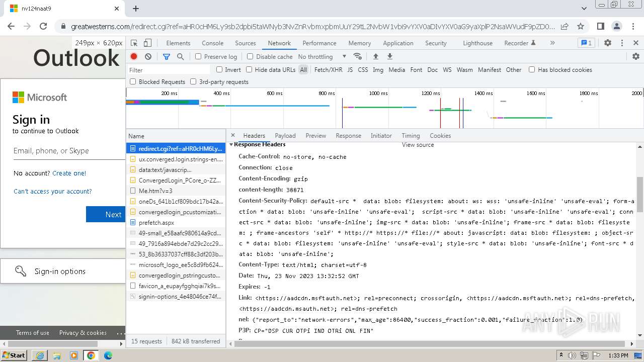The height and width of the screenshot is (362, 644).
Task: Open Internet Explorer from taskbar
Action: point(40,355)
